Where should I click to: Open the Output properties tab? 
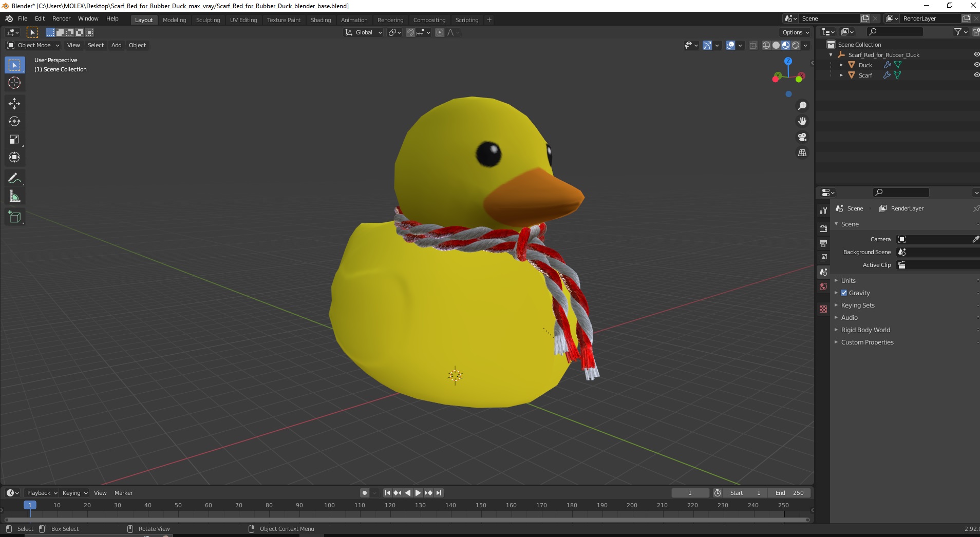click(823, 243)
